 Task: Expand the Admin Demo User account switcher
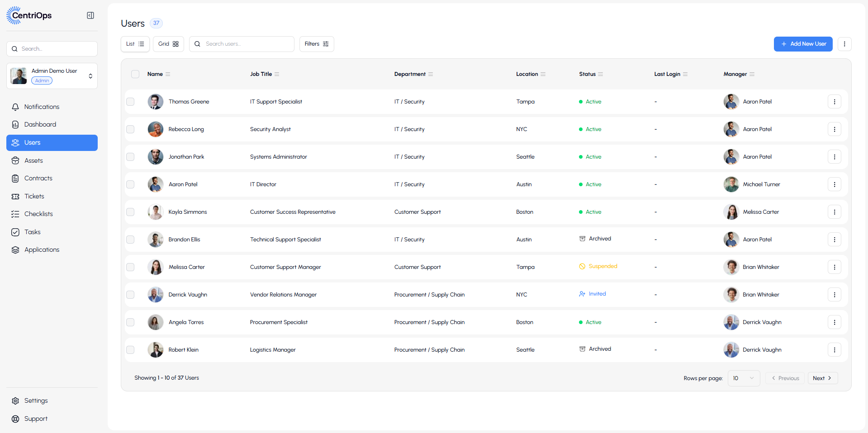point(52,76)
